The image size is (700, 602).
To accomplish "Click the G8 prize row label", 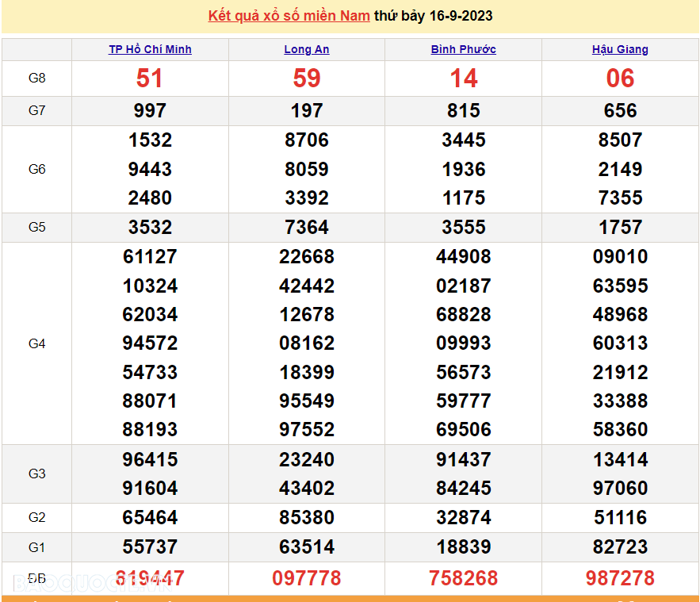I will (x=36, y=78).
